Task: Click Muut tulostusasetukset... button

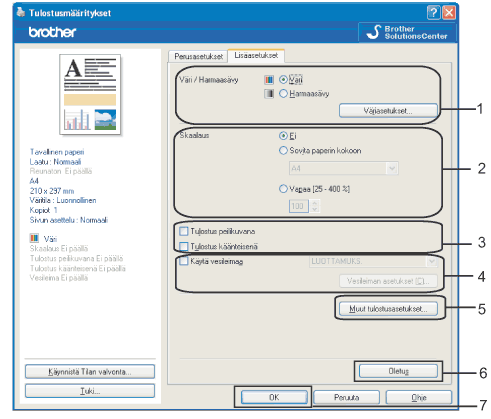Action: pyautogui.click(x=388, y=309)
